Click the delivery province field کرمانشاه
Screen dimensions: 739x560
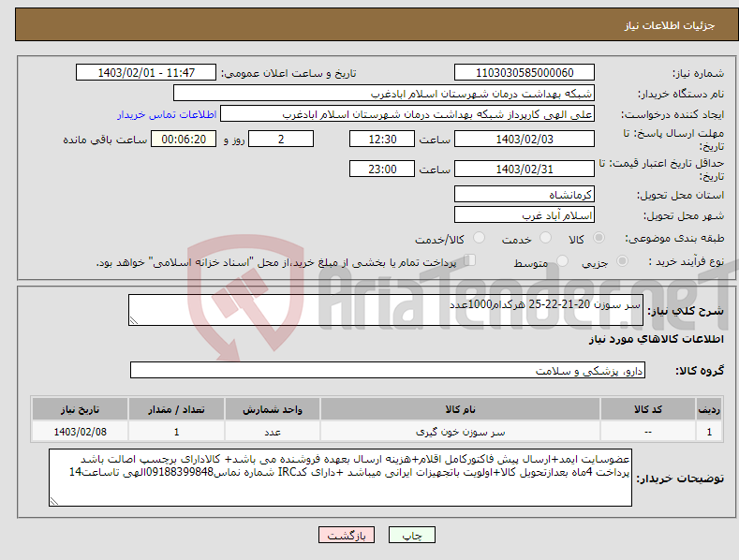point(525,194)
